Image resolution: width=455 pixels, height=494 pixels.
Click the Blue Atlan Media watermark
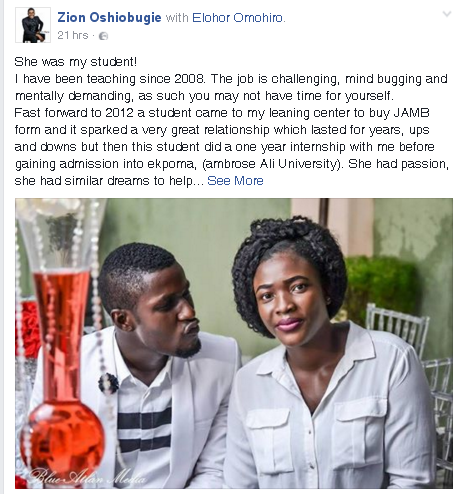pyautogui.click(x=87, y=477)
